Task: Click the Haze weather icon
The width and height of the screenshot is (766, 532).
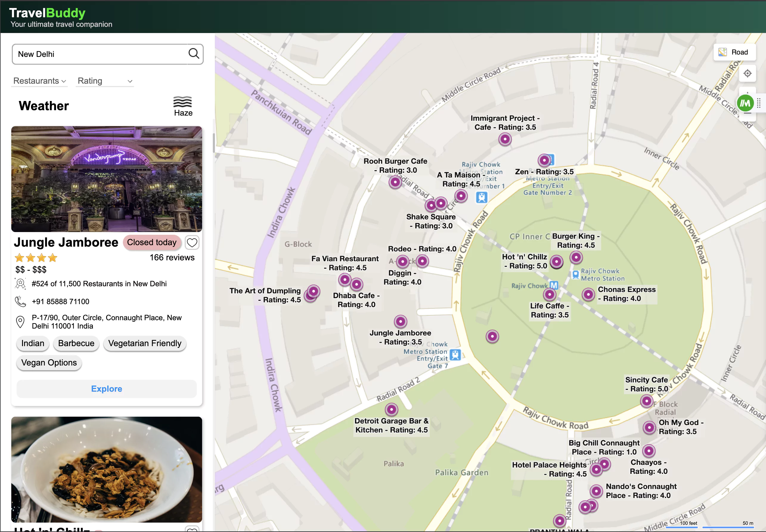Action: (182, 102)
